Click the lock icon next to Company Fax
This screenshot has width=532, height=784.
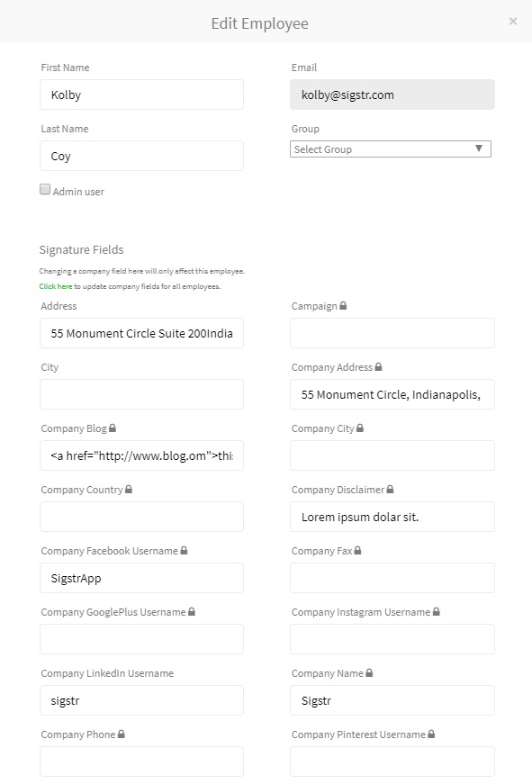tap(357, 550)
